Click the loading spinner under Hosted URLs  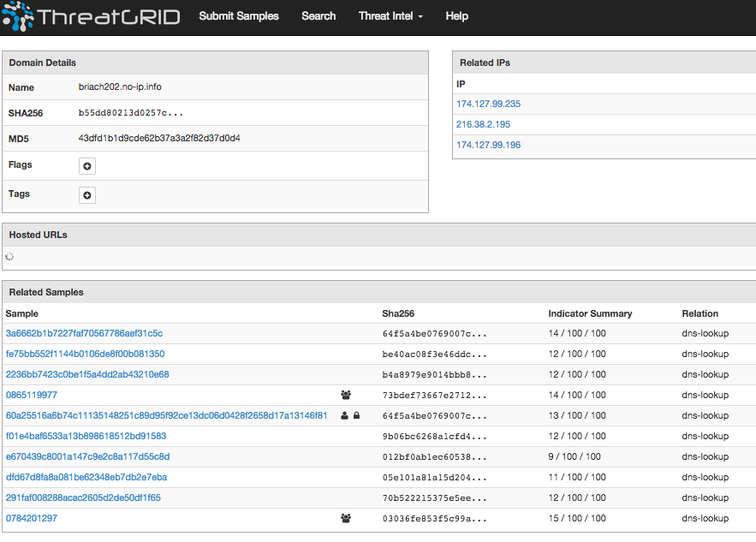pos(10,256)
